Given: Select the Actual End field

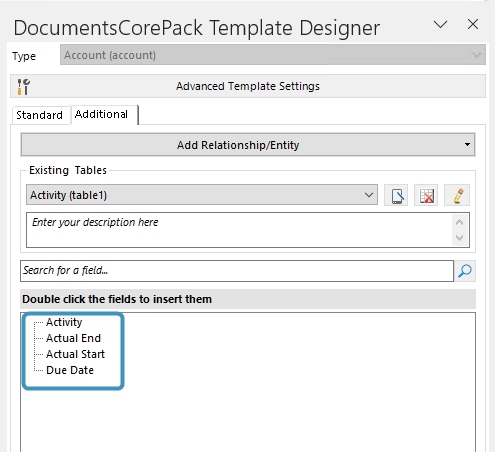Looking at the screenshot, I should [73, 338].
